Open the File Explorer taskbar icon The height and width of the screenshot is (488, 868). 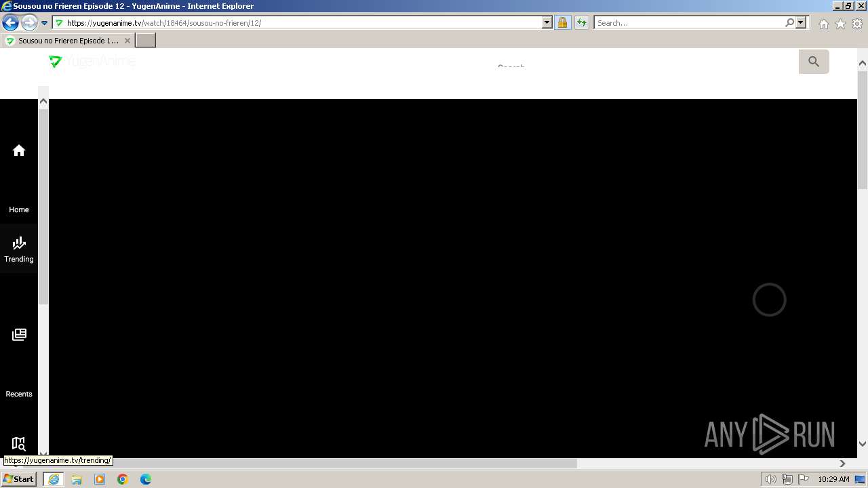coord(77,479)
